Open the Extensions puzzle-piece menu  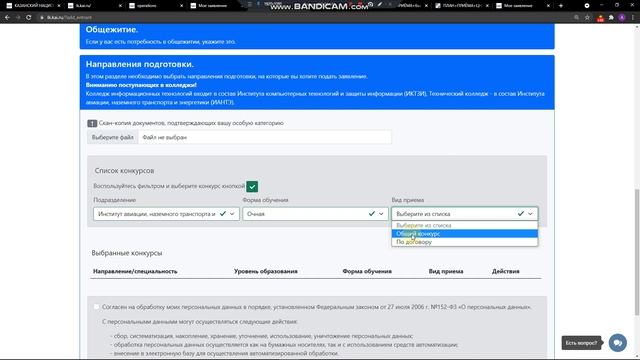click(x=611, y=18)
